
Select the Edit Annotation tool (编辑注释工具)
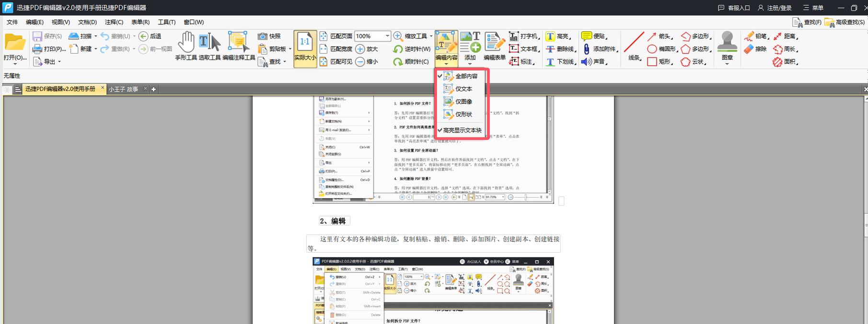pos(239,46)
